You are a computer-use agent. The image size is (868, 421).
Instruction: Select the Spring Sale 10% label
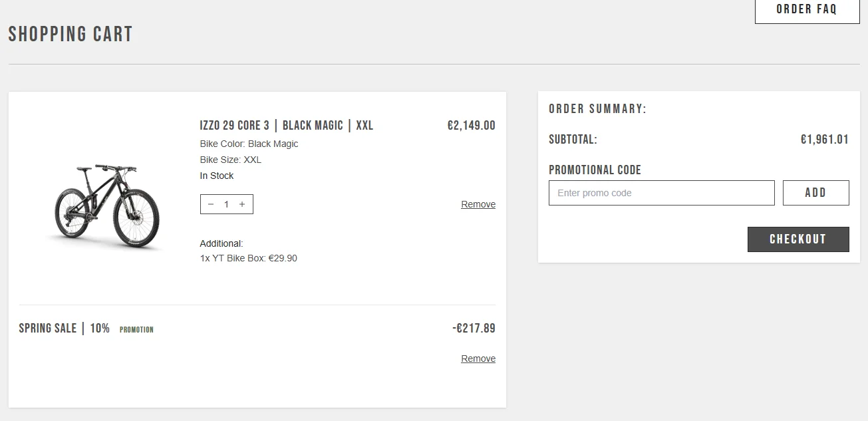point(64,328)
